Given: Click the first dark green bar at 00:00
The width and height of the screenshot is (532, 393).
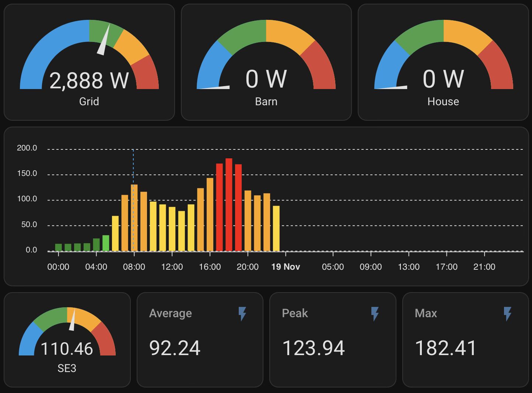Looking at the screenshot, I should coord(59,247).
